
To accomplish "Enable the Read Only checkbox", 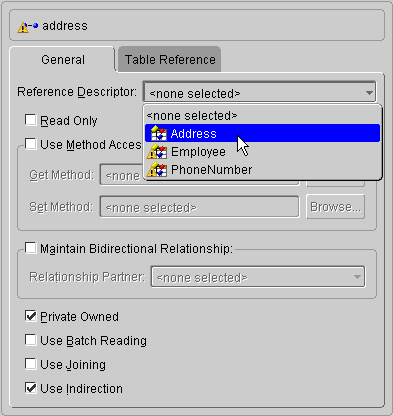I will pyautogui.click(x=31, y=120).
